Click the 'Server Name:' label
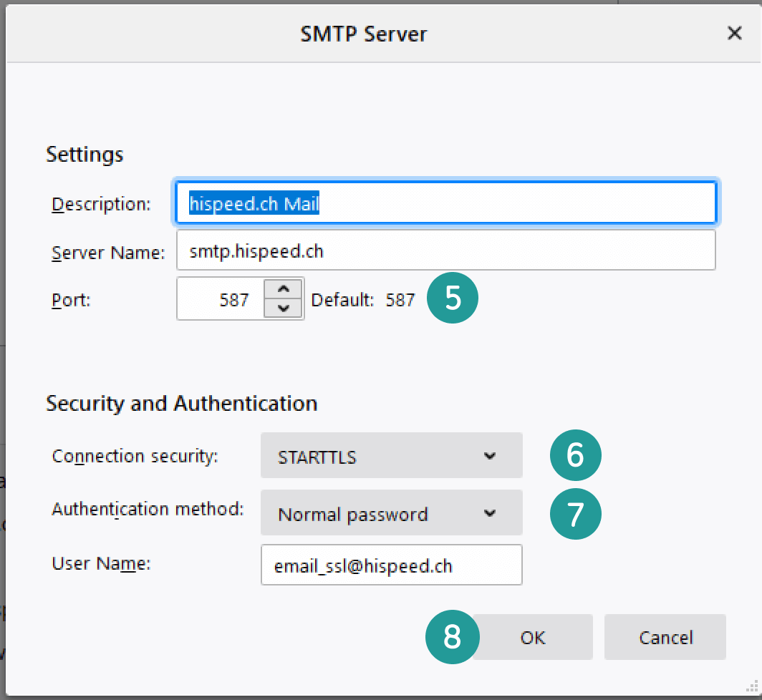 108,253
